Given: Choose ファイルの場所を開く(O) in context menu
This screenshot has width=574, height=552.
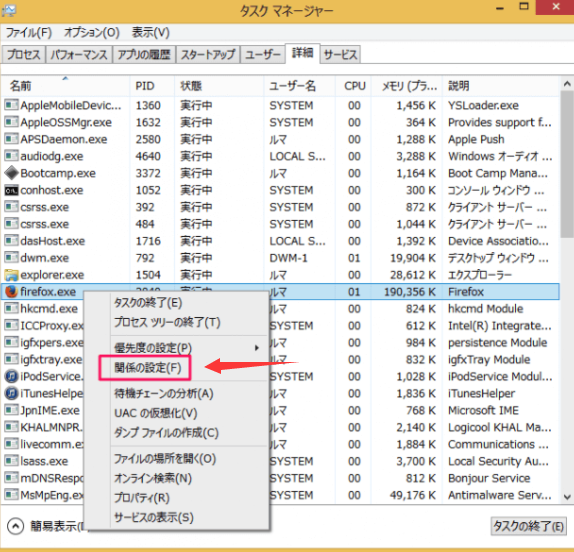Looking at the screenshot, I should click(189, 459).
